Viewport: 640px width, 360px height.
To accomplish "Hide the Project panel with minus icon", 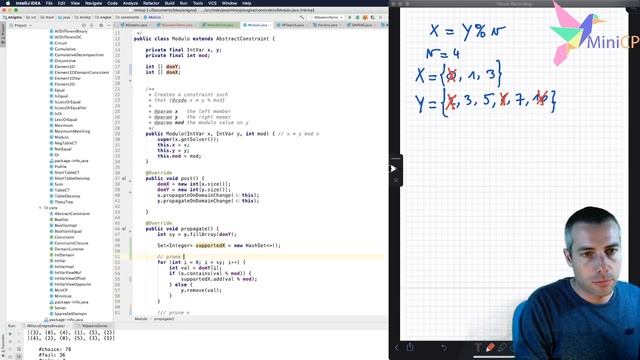I will point(109,25).
